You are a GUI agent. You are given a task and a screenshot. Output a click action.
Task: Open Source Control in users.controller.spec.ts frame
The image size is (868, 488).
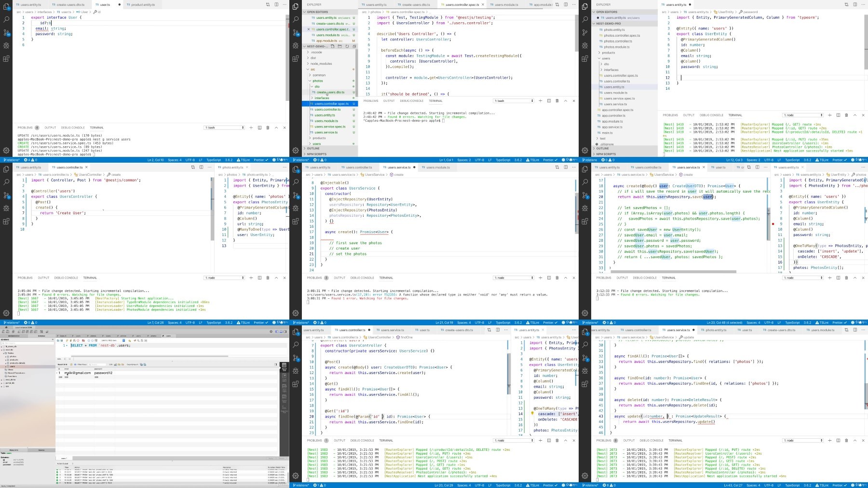296,32
